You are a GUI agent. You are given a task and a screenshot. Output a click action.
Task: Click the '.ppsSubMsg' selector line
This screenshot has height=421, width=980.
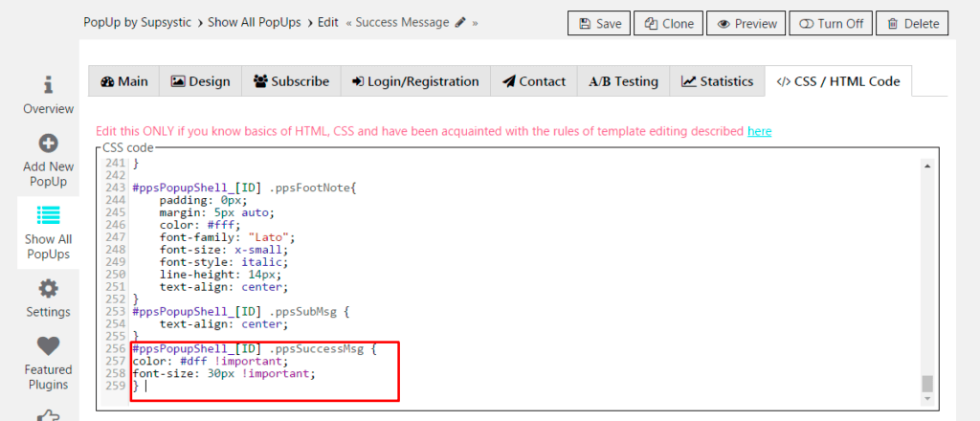240,312
